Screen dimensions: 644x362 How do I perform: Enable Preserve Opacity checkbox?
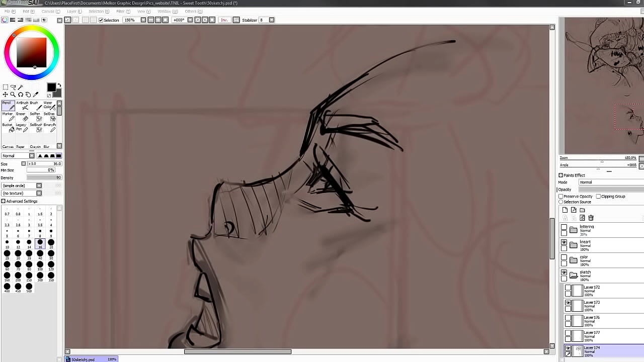click(561, 197)
